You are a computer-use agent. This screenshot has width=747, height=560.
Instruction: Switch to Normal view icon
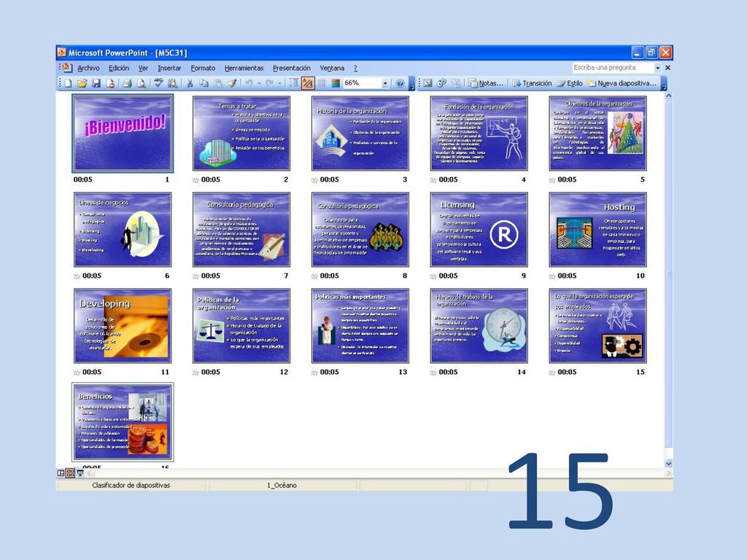pyautogui.click(x=61, y=472)
